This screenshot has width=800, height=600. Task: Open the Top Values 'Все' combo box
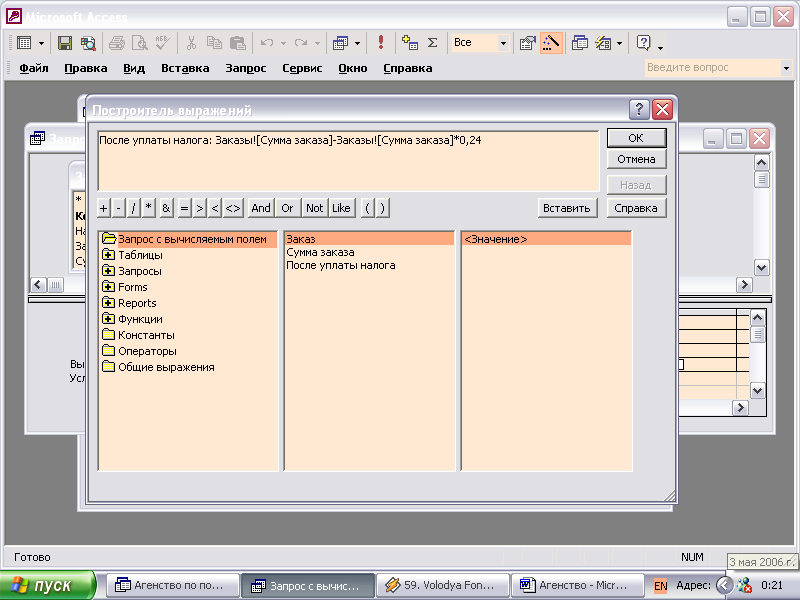point(479,43)
